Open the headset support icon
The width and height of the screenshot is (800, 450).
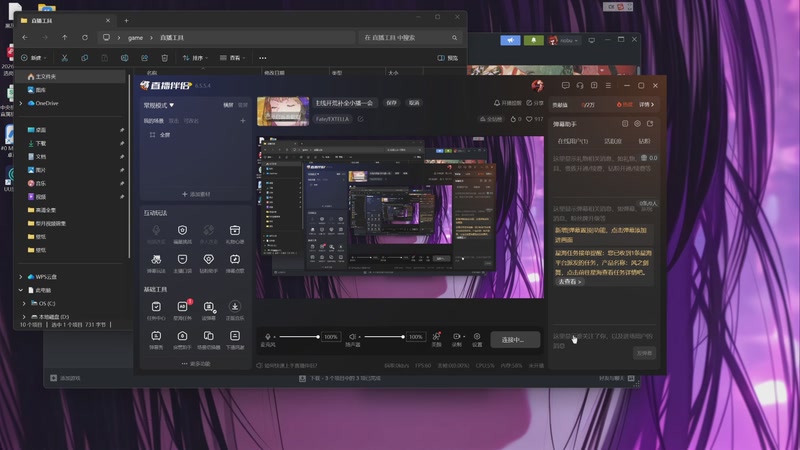[x=580, y=86]
